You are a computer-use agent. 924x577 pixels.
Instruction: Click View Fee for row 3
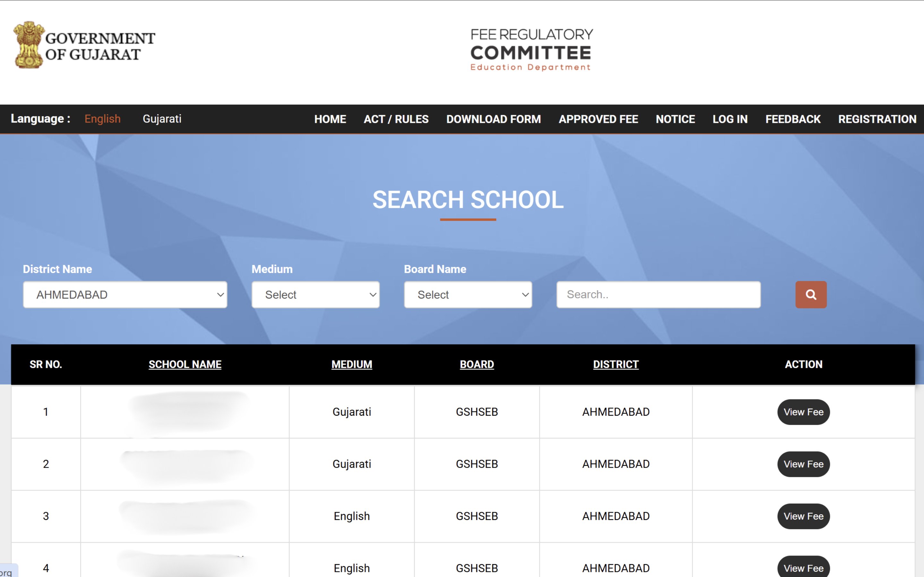pos(803,516)
